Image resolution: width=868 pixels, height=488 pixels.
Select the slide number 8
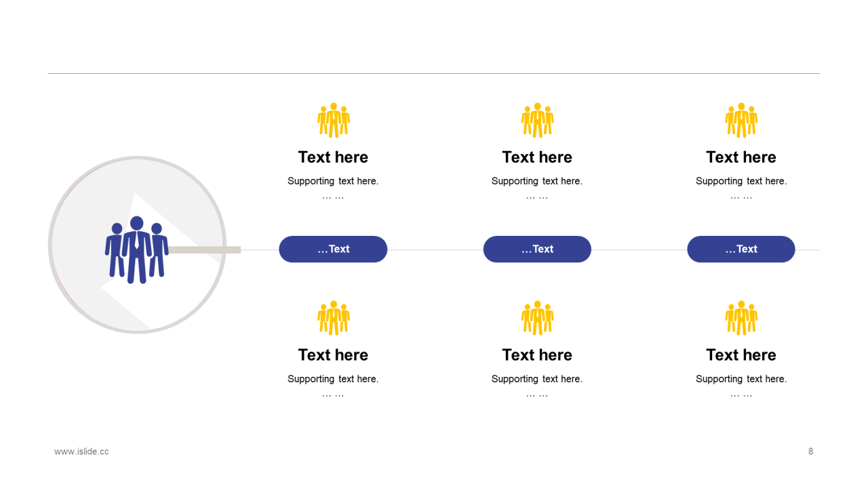(x=810, y=451)
